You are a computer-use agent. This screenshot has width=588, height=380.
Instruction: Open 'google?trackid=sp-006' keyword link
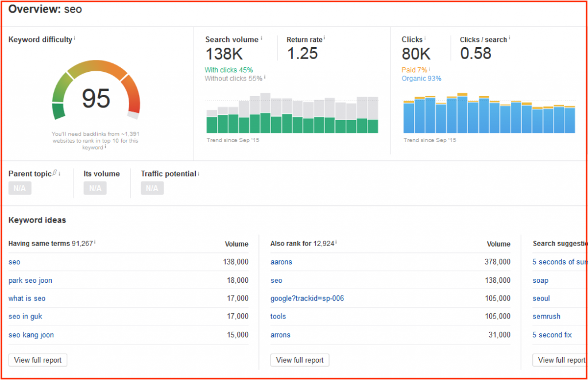click(x=307, y=298)
